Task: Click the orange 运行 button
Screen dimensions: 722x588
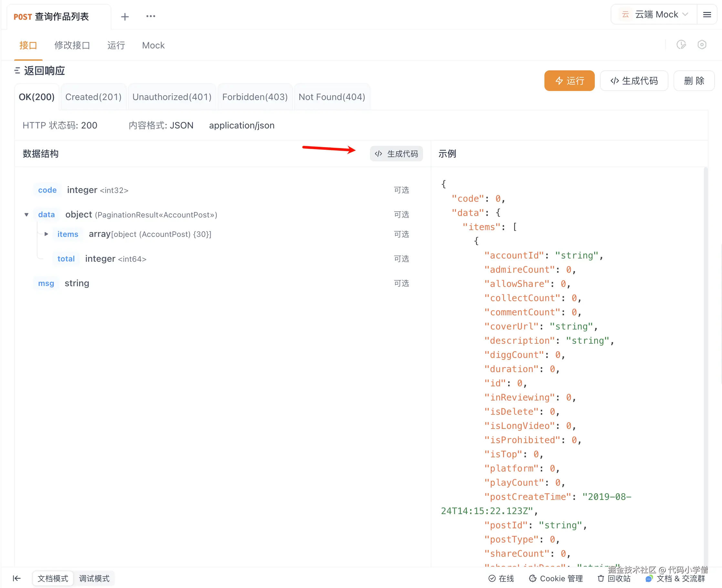Action: pos(569,81)
